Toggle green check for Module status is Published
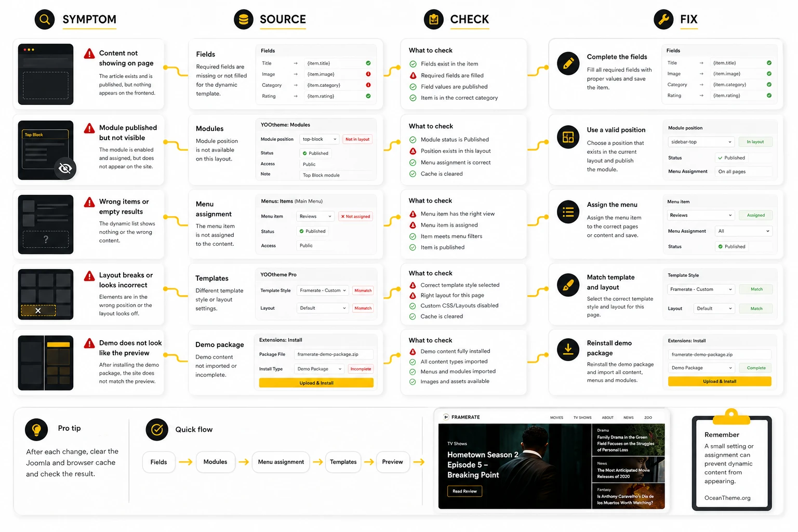This screenshot has width=798, height=532. (413, 140)
